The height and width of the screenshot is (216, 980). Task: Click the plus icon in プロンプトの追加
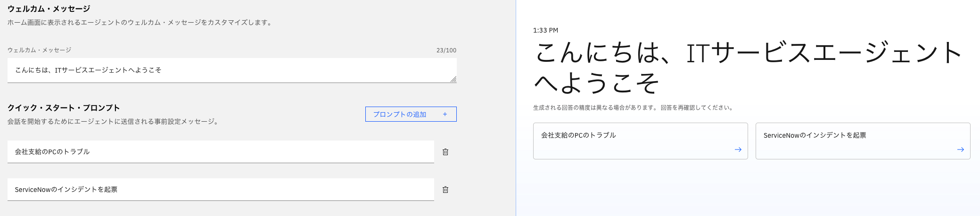point(445,114)
